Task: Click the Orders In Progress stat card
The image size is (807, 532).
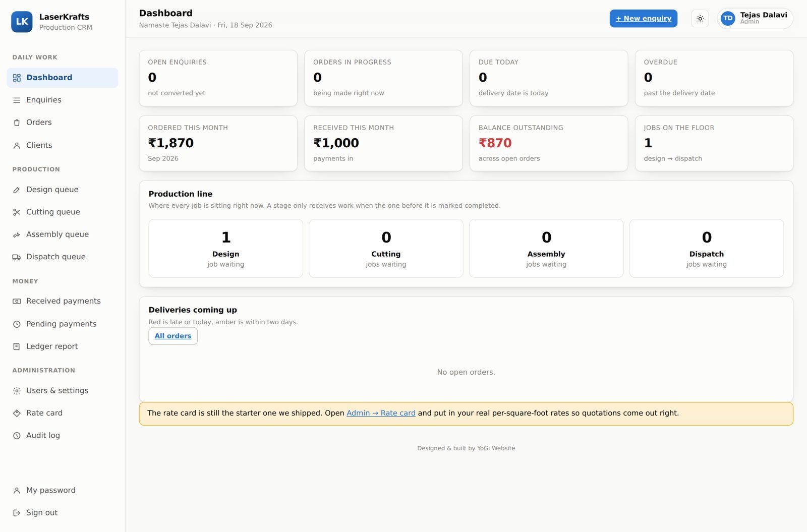Action: pos(383,78)
